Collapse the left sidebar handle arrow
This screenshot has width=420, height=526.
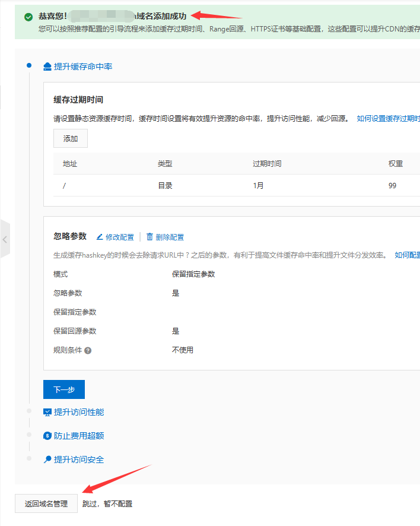pos(5,239)
